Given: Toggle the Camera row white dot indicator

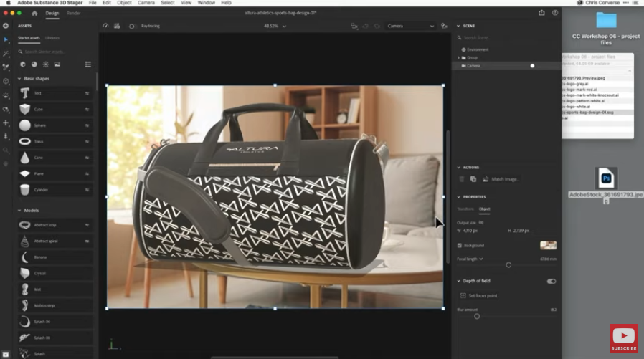Looking at the screenshot, I should coord(532,66).
